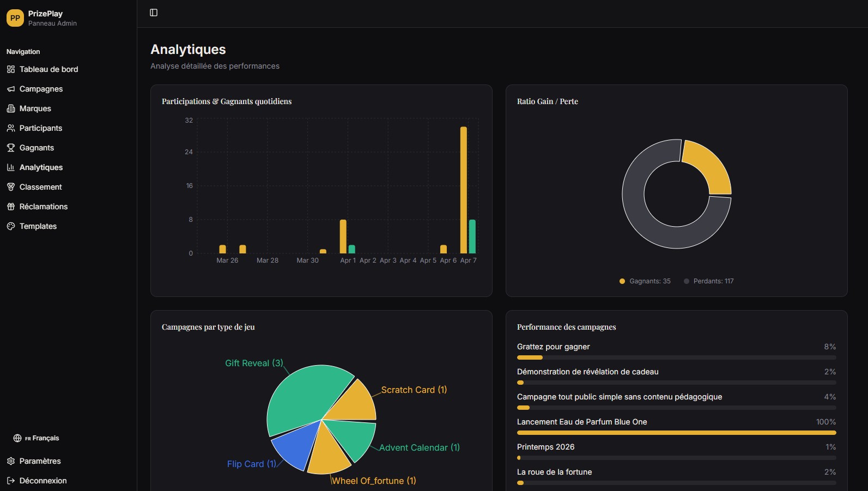Image resolution: width=868 pixels, height=491 pixels.
Task: Click the tall yellow Apr 7 bar
Action: point(464,190)
